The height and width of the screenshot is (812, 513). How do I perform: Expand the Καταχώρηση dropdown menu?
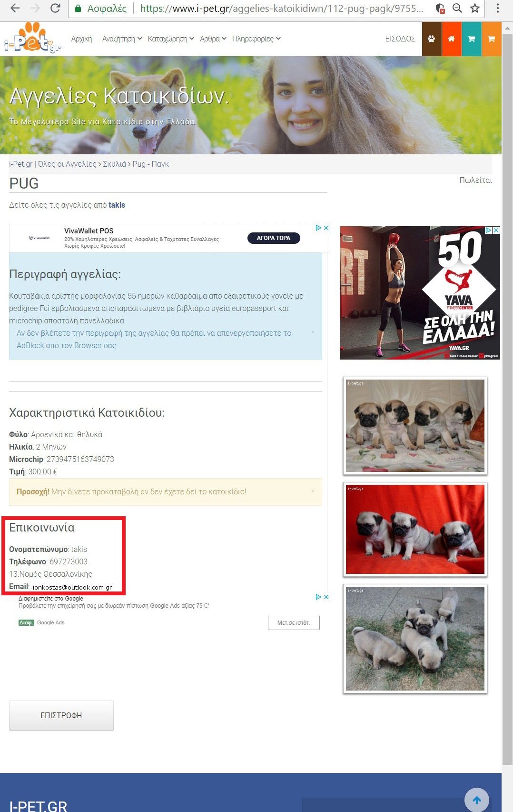pyautogui.click(x=171, y=39)
